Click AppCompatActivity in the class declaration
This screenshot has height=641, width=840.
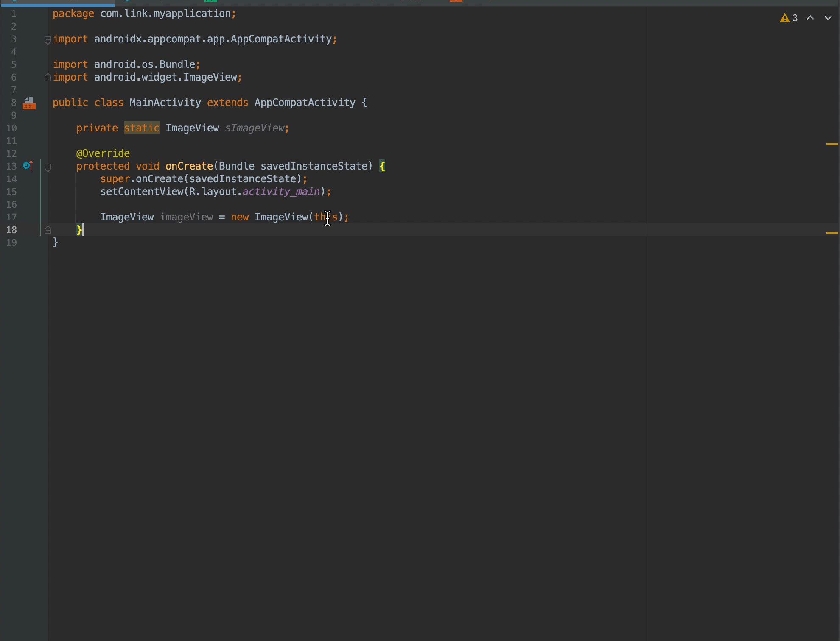(x=305, y=103)
